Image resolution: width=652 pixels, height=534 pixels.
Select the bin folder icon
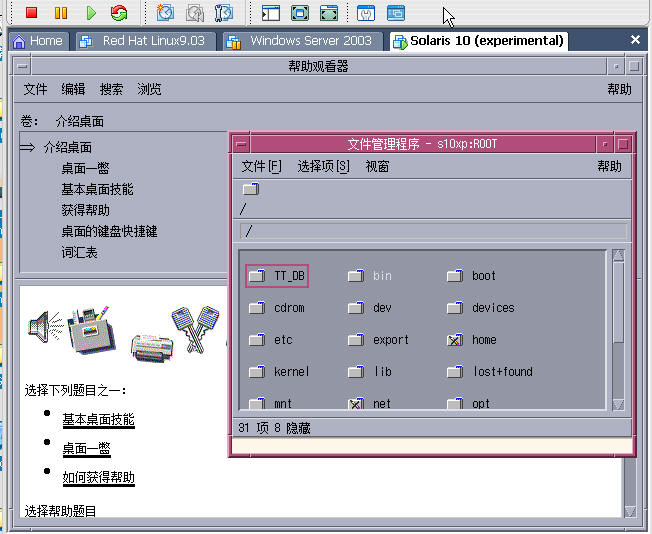[x=356, y=275]
